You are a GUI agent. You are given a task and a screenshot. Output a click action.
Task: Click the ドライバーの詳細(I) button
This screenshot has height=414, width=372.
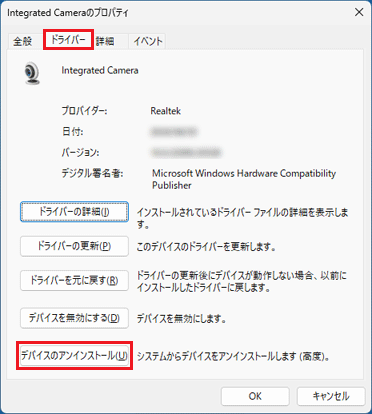tap(74, 212)
